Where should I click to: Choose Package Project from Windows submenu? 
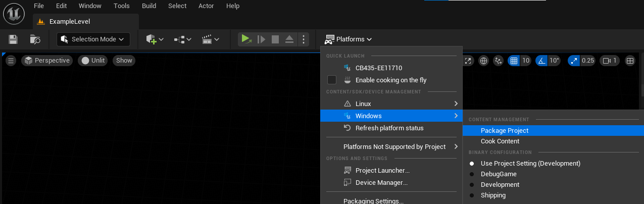[x=504, y=131]
